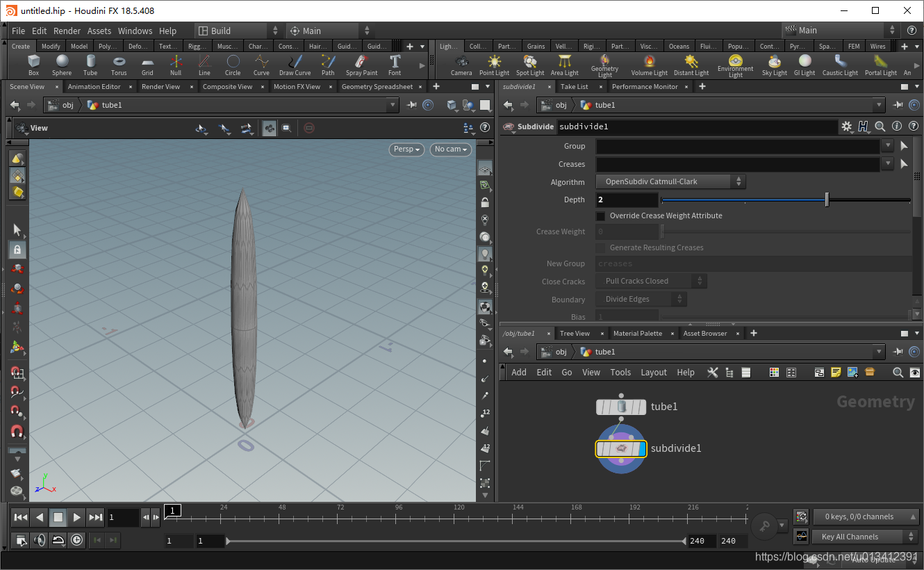This screenshot has height=570, width=924.
Task: Jump to the last frame
Action: (x=96, y=517)
